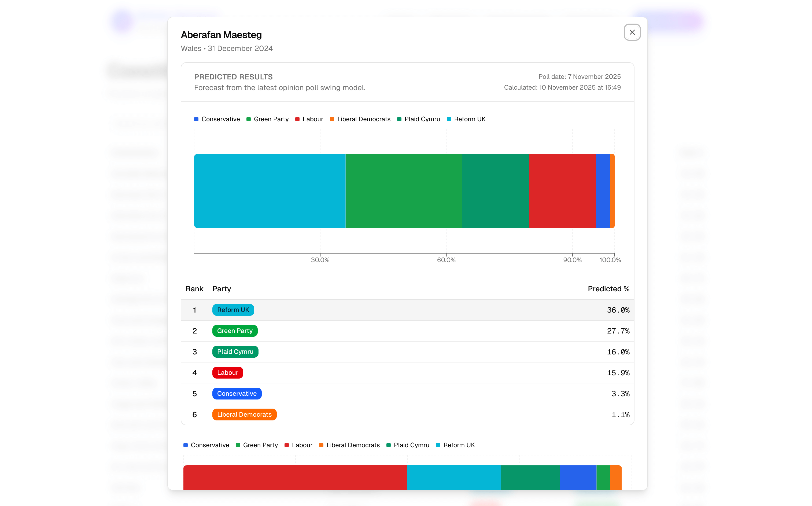This screenshot has width=812, height=506.
Task: Click the Rank column header
Action: (x=194, y=288)
